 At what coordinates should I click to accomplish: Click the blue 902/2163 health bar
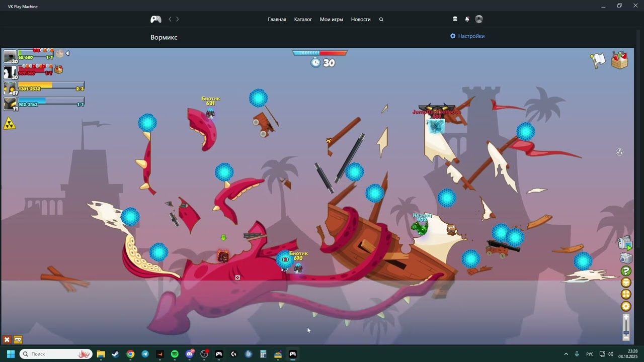[51, 102]
